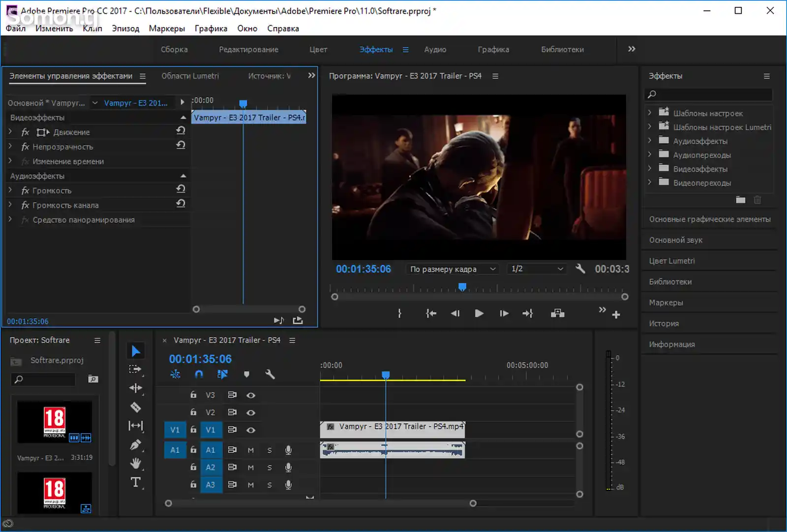Toggle lock on track V3

pyautogui.click(x=193, y=394)
